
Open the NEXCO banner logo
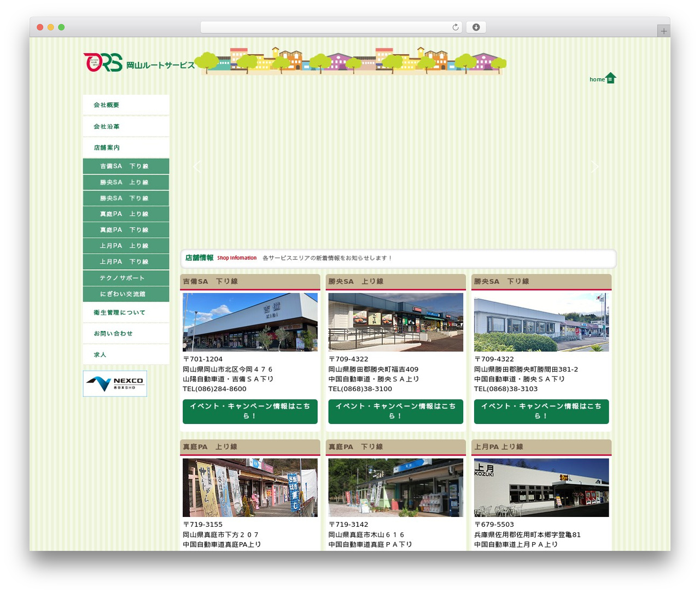pos(115,383)
